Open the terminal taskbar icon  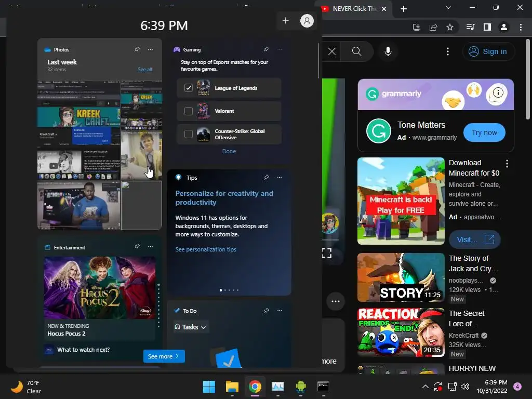coord(323,387)
